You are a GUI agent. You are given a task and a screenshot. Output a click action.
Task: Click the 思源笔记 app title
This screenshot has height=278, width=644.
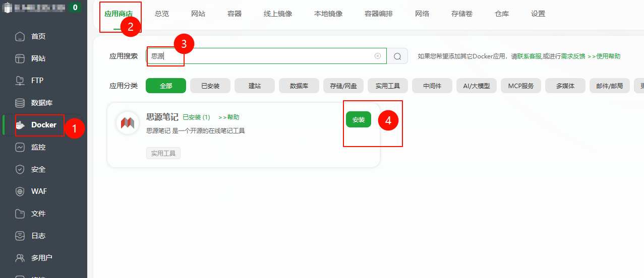(x=162, y=117)
